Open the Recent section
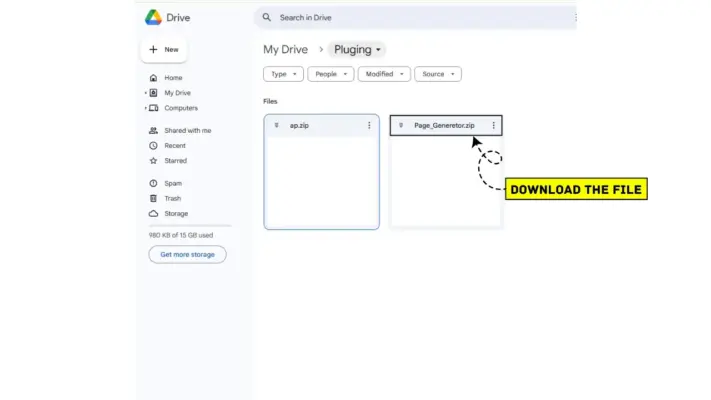711x400 pixels. (175, 146)
